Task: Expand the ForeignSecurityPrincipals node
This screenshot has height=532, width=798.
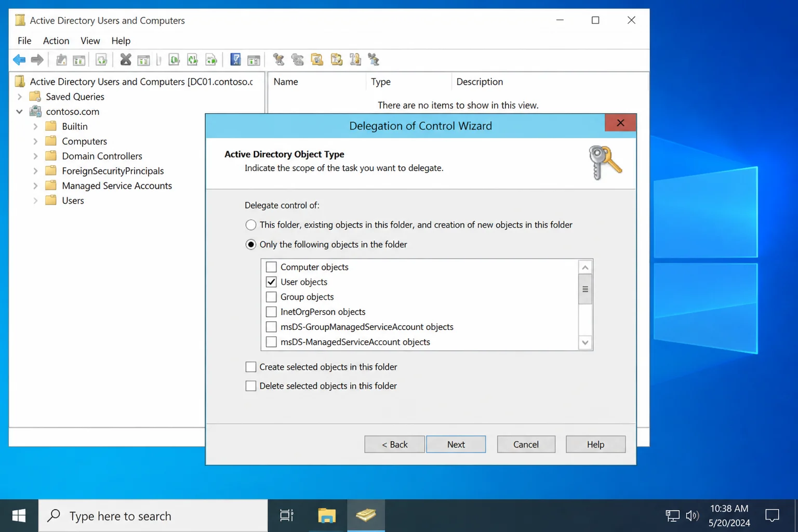Action: point(35,171)
